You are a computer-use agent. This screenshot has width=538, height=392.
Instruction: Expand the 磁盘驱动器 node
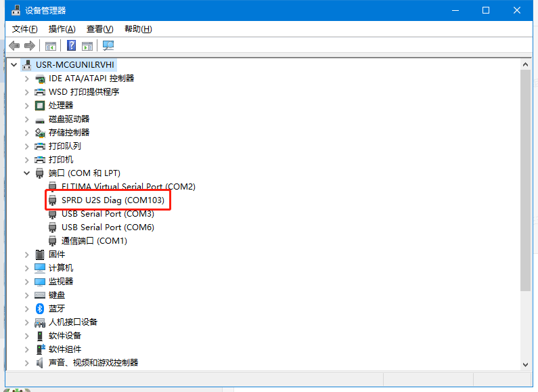click(x=27, y=119)
